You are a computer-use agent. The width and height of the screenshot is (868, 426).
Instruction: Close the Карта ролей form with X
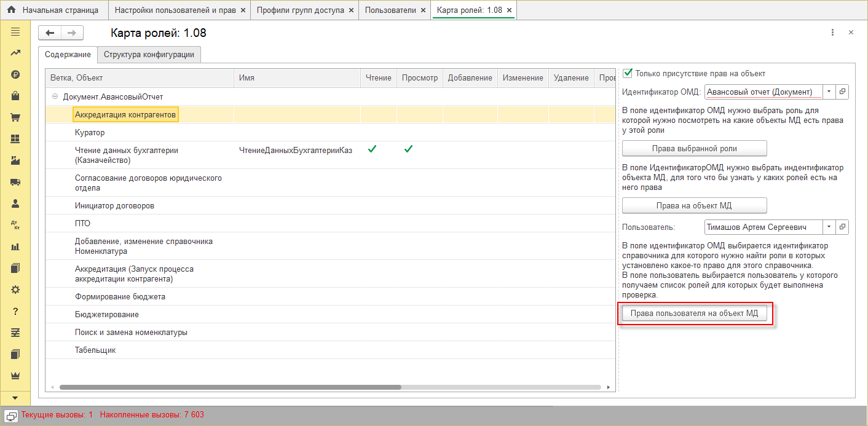(x=851, y=33)
